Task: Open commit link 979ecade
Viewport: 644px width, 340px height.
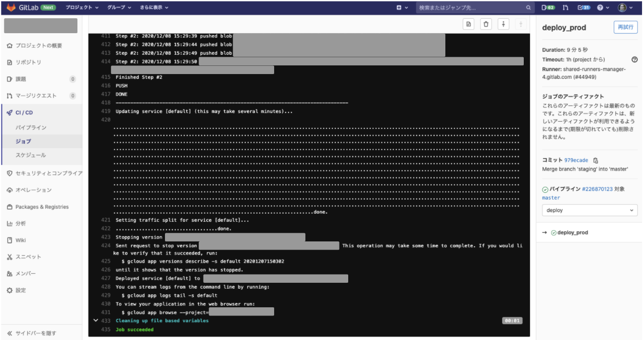Action: click(x=576, y=160)
